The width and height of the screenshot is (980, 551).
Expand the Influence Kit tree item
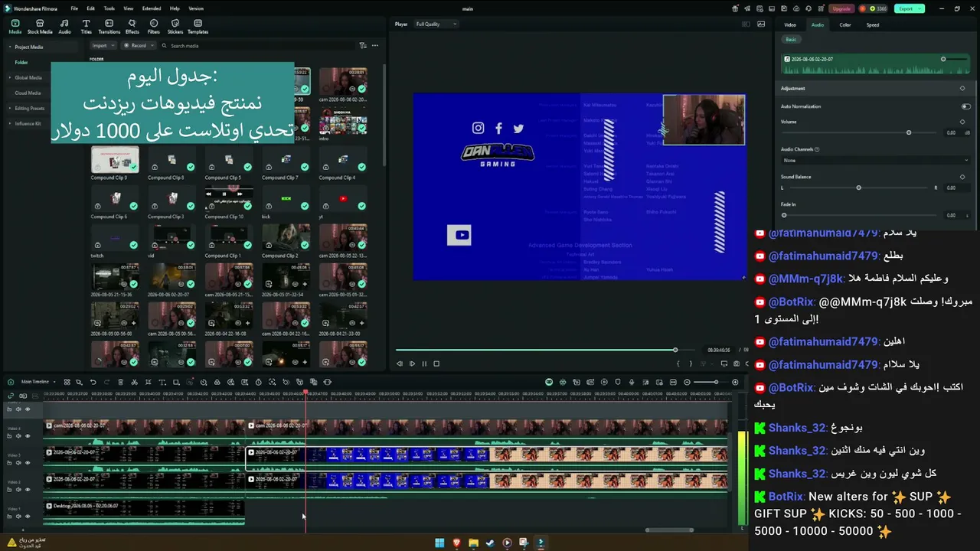coord(9,124)
